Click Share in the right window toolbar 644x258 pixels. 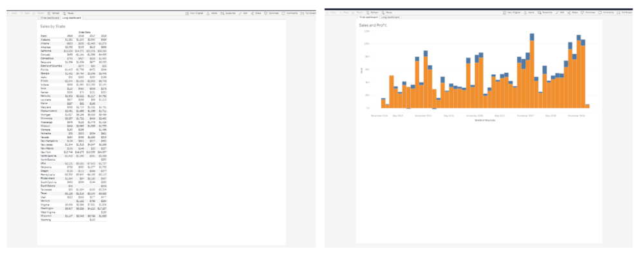[573, 13]
